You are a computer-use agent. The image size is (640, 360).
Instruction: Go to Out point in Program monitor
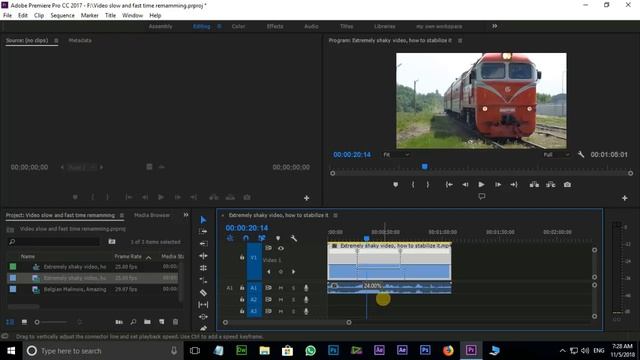tap(514, 184)
